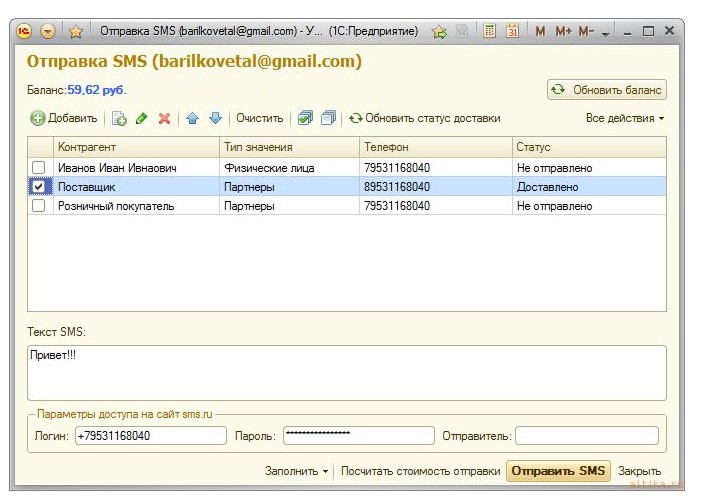Move row up with blue up arrow

coord(193,118)
